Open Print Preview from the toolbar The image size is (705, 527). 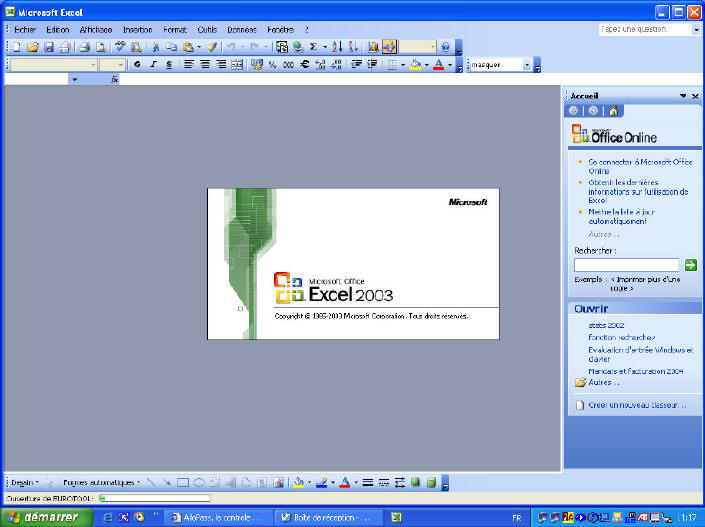101,47
